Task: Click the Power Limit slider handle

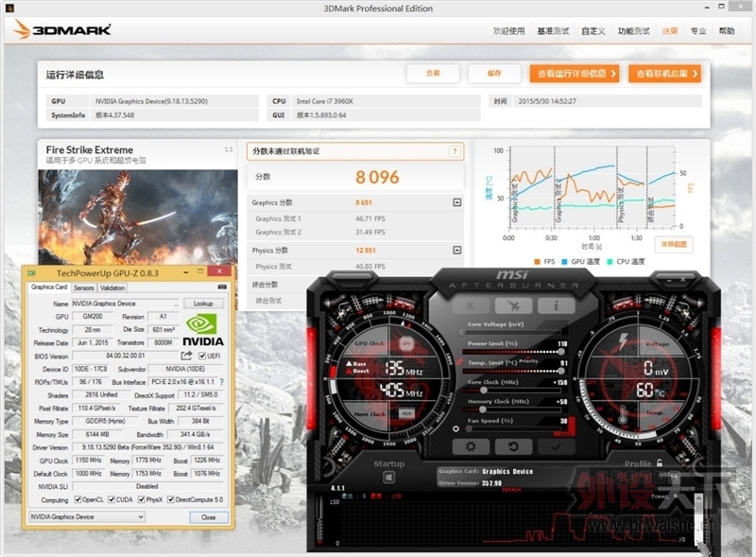Action: (561, 352)
